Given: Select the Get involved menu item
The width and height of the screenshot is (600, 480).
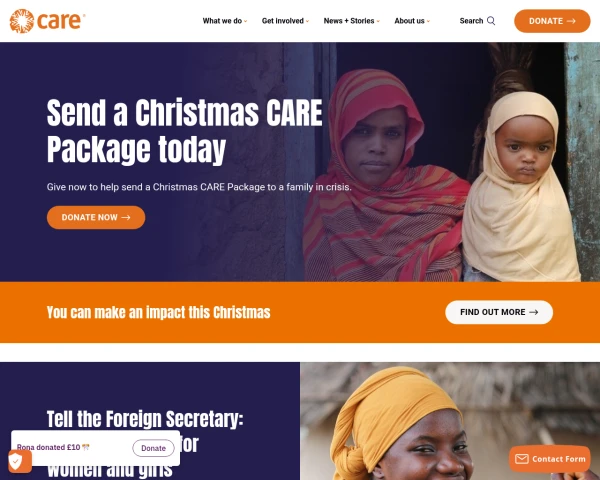Looking at the screenshot, I should coord(283,21).
